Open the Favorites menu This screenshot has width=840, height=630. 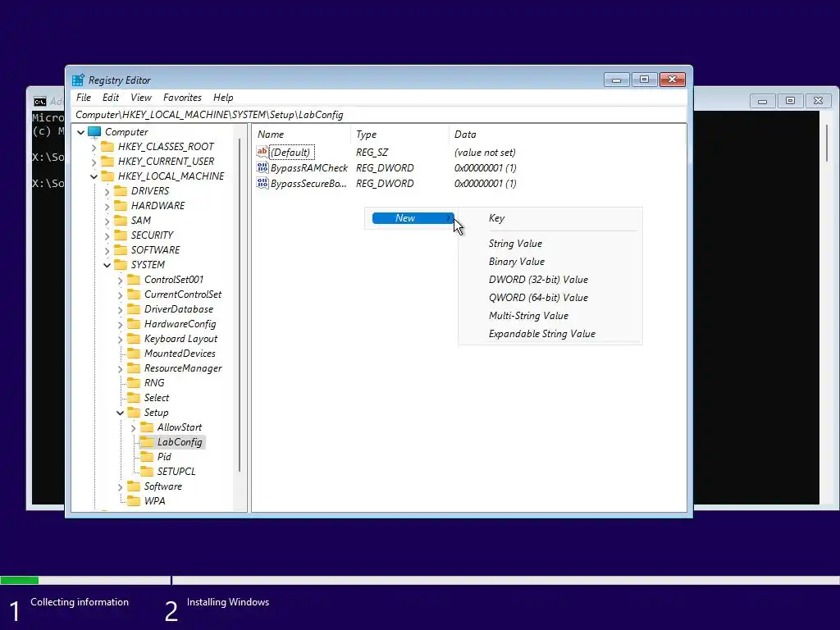coord(182,98)
